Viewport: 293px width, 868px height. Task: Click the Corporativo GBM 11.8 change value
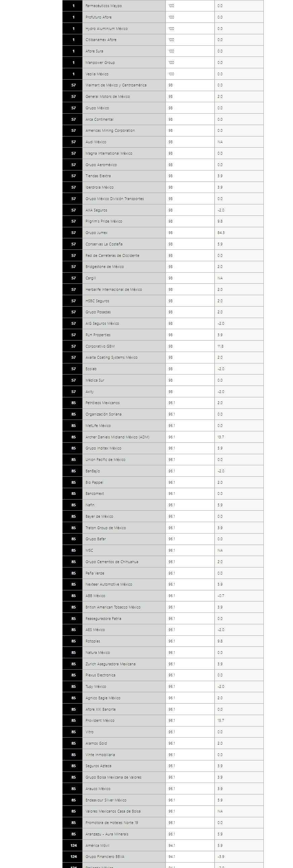(x=220, y=346)
